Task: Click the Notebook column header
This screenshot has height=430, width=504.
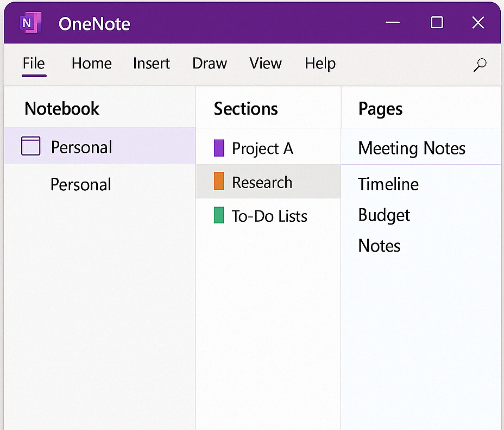Action: [62, 108]
